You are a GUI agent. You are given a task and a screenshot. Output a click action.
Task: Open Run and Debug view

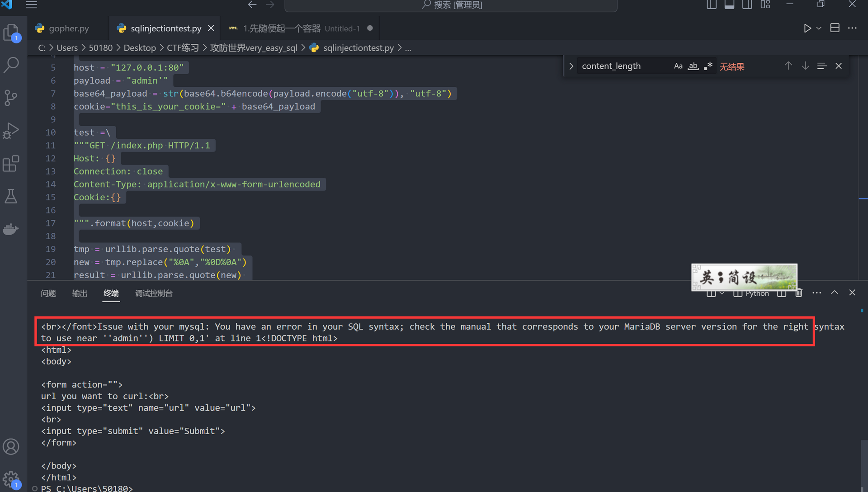pyautogui.click(x=11, y=131)
